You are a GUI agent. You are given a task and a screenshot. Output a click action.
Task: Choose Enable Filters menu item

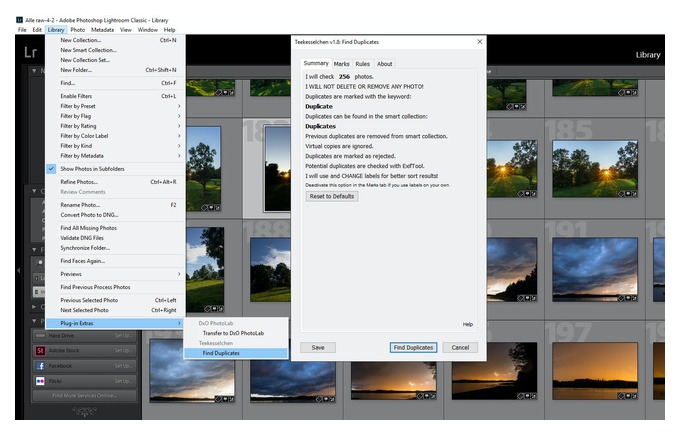(x=115, y=96)
